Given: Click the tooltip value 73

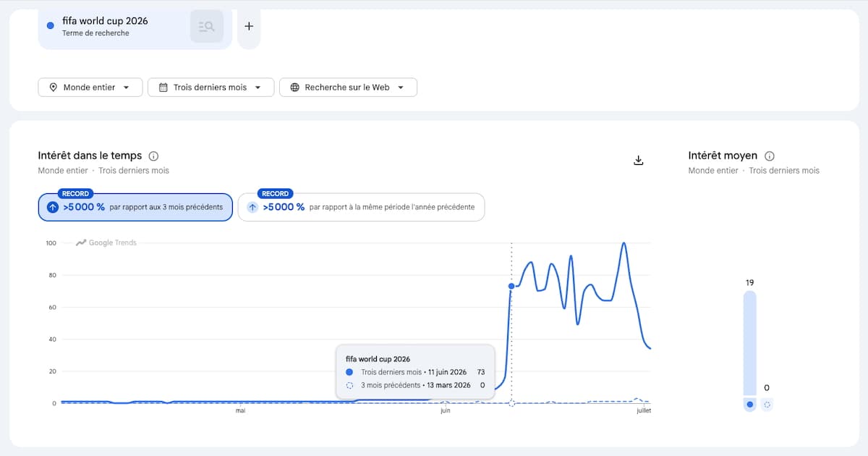Looking at the screenshot, I should (480, 372).
